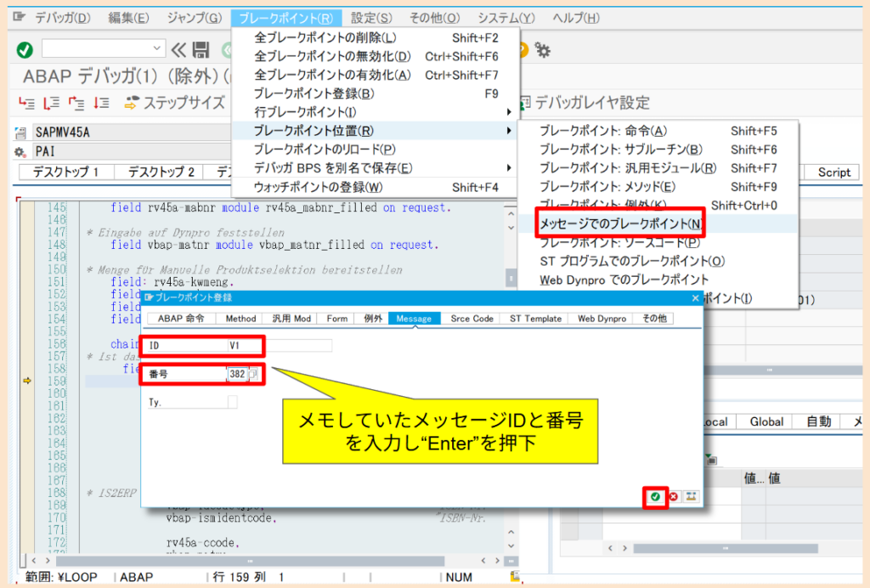
Task: Choose ブレークポイント: 命令(A) submenu item
Action: click(658, 131)
